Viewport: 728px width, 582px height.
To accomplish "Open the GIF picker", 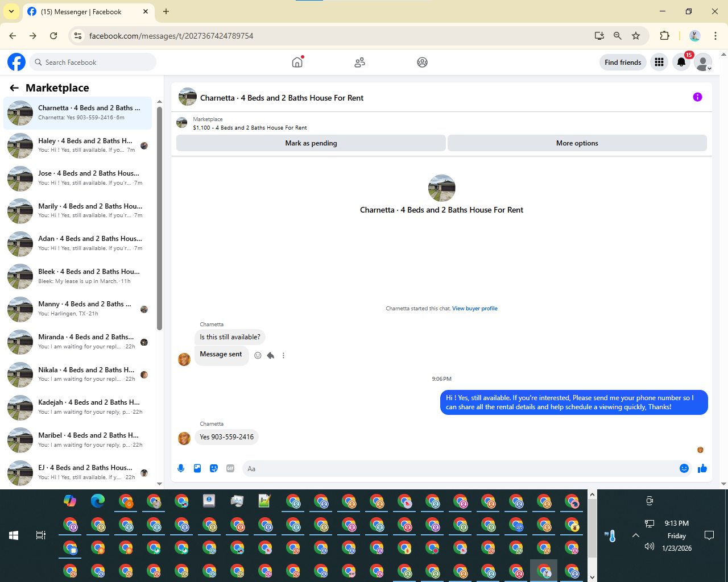I will [x=230, y=468].
